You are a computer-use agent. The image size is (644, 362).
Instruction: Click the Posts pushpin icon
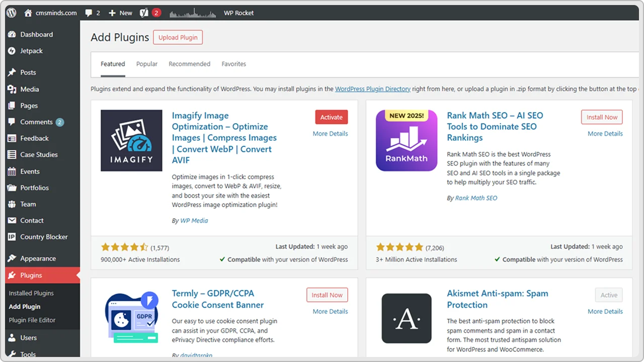(x=12, y=72)
